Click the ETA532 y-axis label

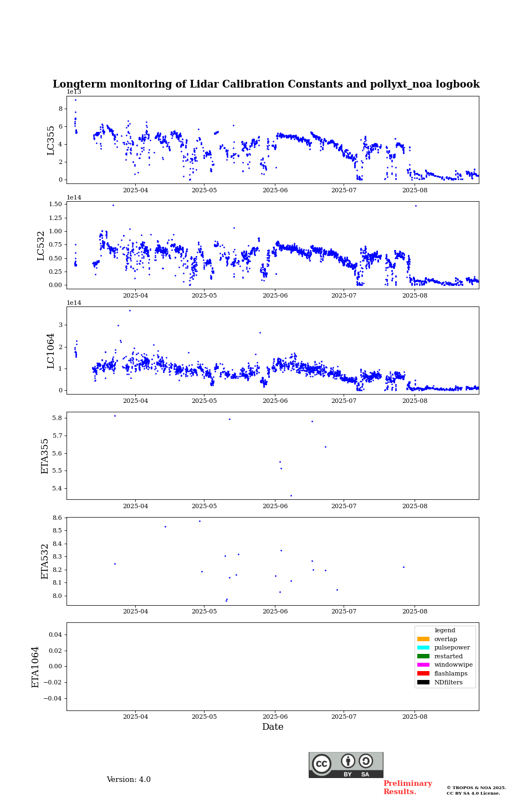coord(45,561)
